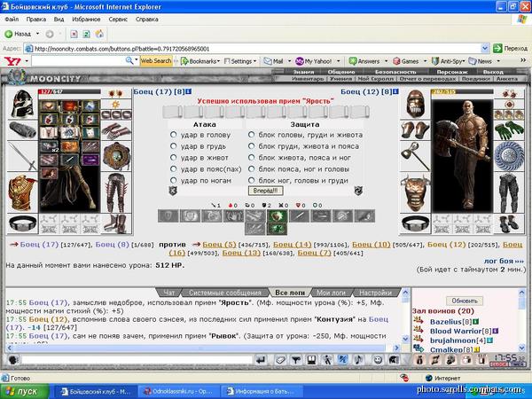532x399 pixels.
Task: Click the browser home icon
Action: [x=99, y=34]
